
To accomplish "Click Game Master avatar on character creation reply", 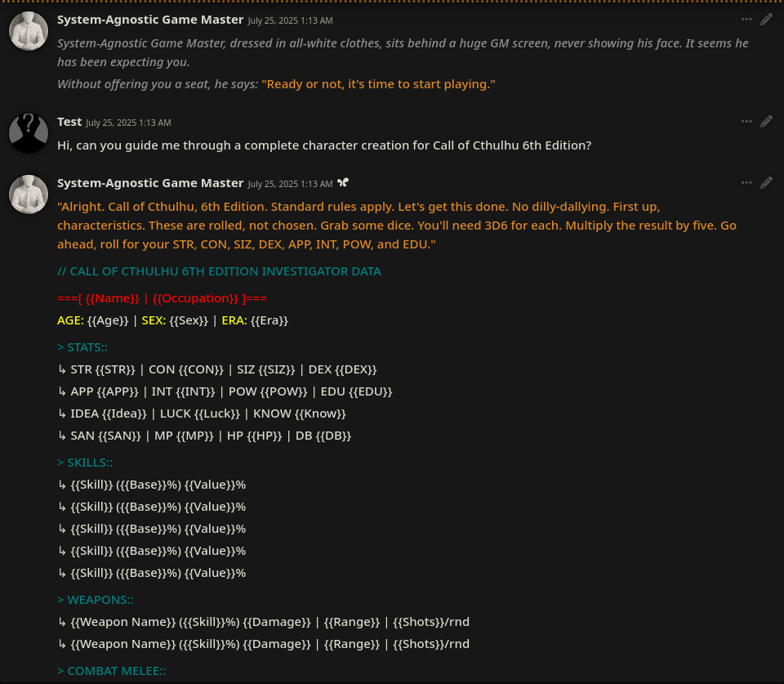I will click(x=29, y=194).
